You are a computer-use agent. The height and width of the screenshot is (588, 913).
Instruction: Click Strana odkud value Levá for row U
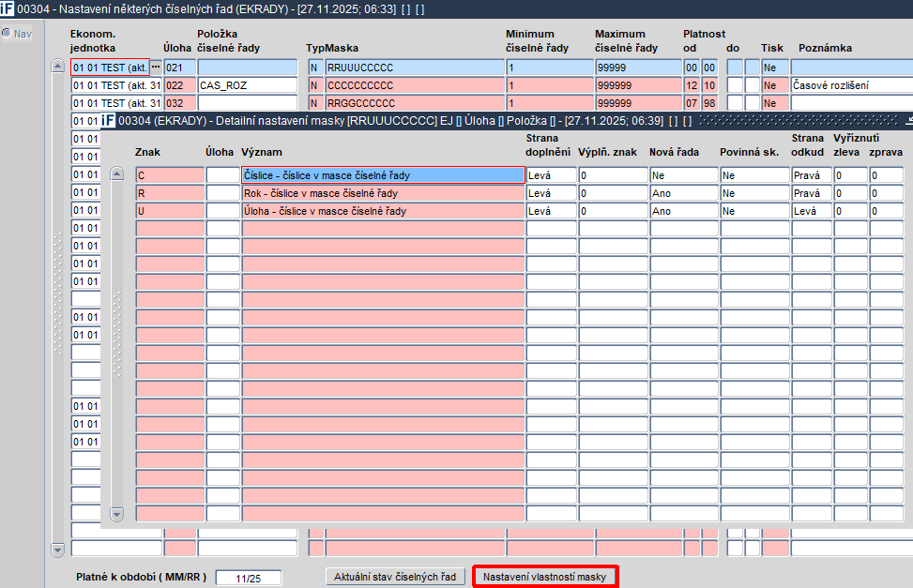coord(811,211)
